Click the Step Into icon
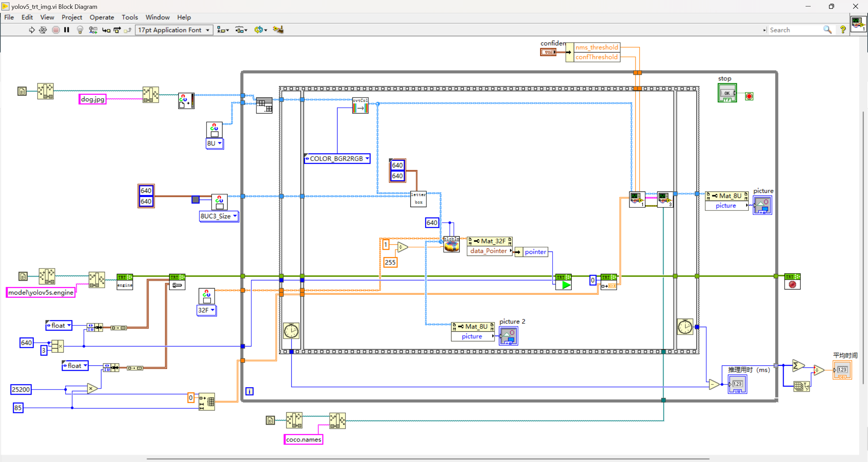The width and height of the screenshot is (868, 462). (x=106, y=30)
